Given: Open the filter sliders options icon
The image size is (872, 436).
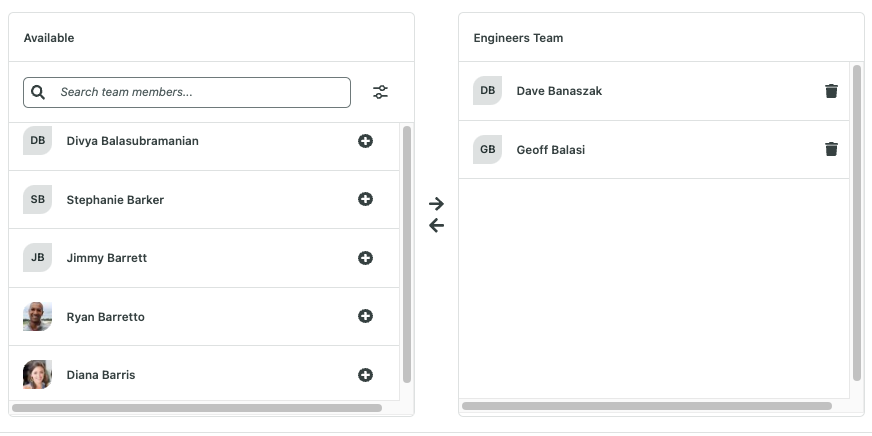Looking at the screenshot, I should click(x=380, y=92).
